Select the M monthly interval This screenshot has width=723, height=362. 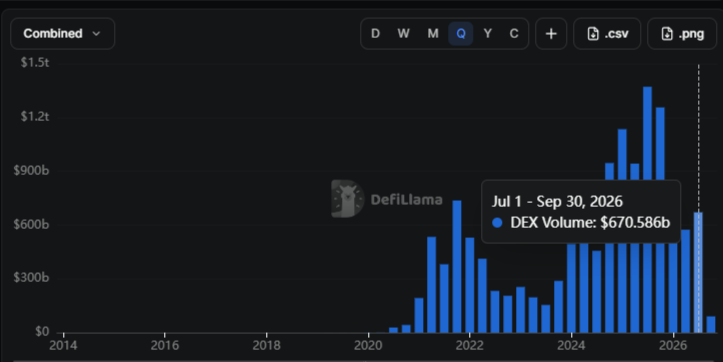(433, 34)
